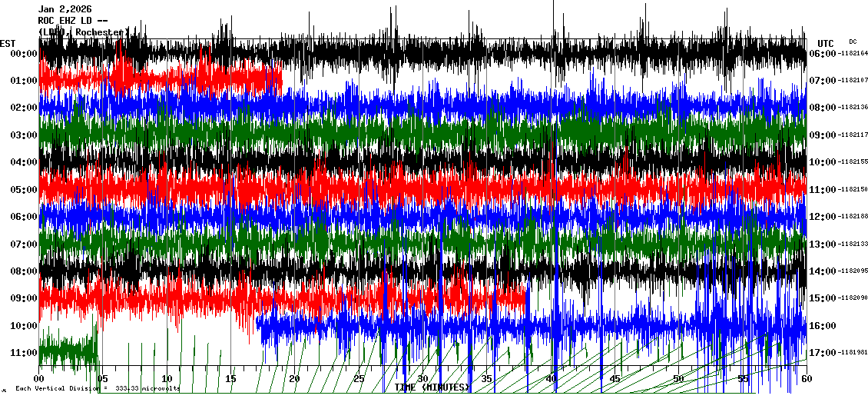Click the 08:00 UTC row label

[x=822, y=108]
